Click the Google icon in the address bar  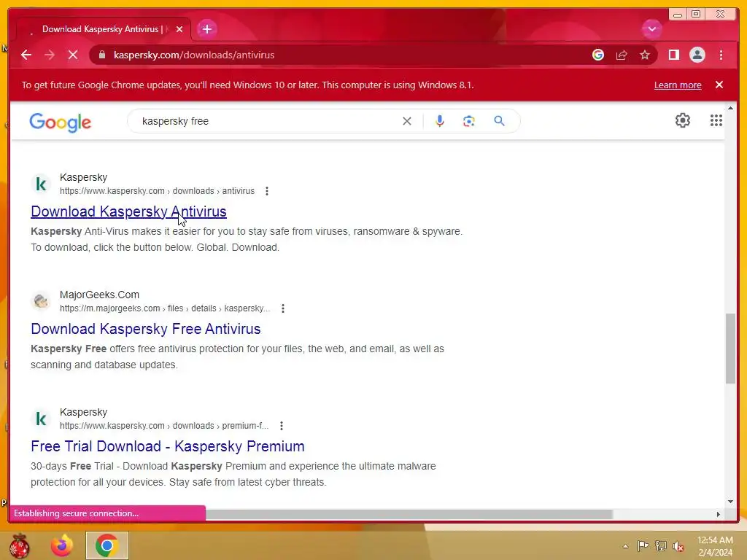(x=598, y=55)
